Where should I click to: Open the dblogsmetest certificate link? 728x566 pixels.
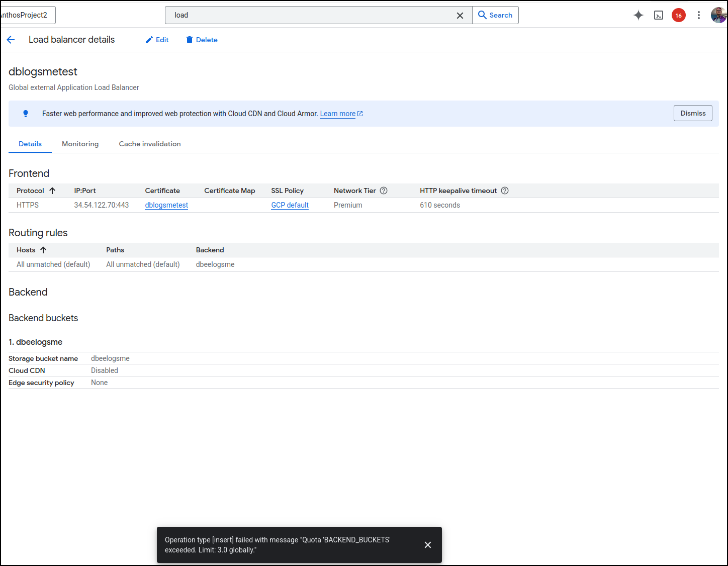click(x=166, y=205)
